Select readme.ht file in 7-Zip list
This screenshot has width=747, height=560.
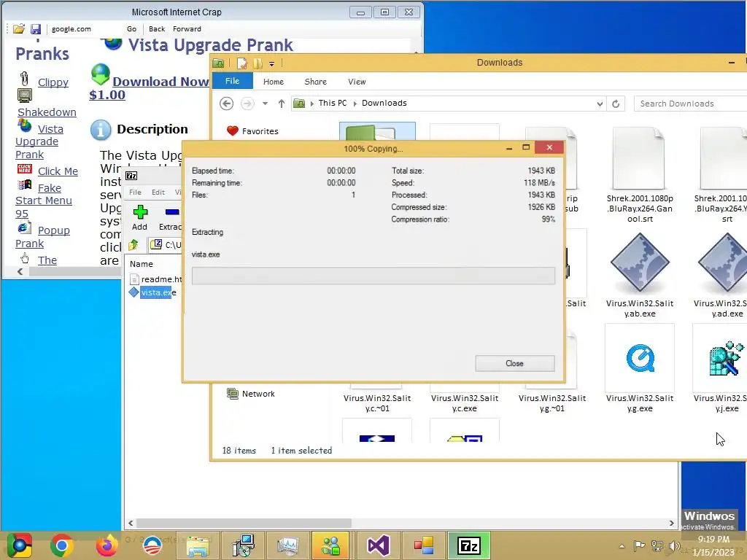coord(156,279)
